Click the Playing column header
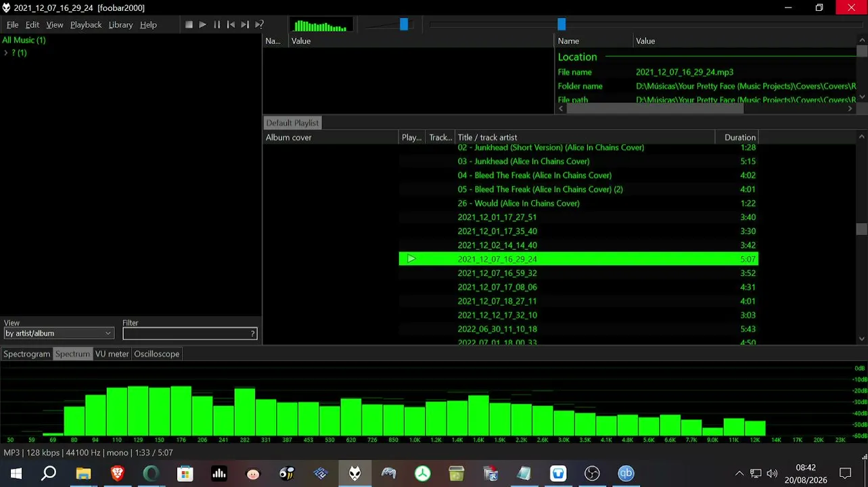 pos(412,137)
